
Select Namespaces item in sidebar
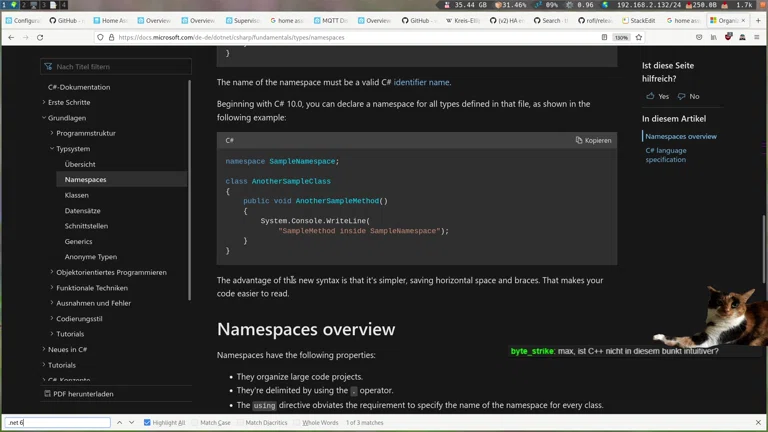point(121,179)
